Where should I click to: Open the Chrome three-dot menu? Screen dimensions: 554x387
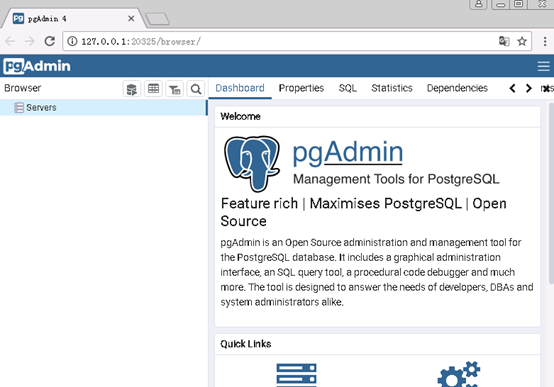click(544, 41)
